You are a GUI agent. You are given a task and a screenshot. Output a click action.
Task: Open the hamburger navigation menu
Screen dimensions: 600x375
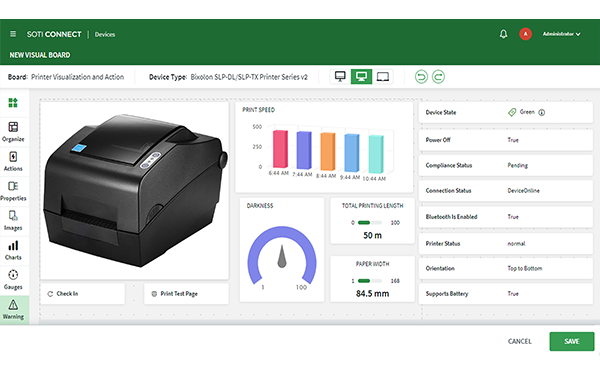tap(13, 34)
